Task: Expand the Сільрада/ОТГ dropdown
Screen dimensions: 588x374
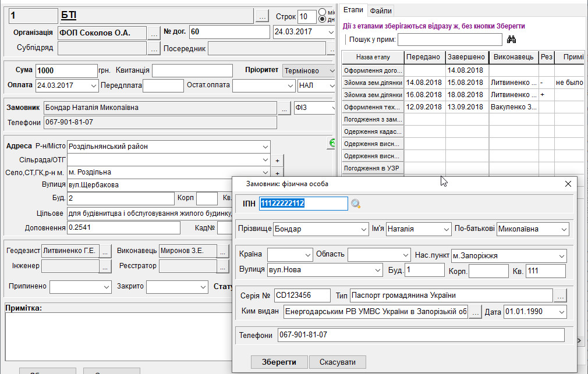Action: [x=265, y=160]
